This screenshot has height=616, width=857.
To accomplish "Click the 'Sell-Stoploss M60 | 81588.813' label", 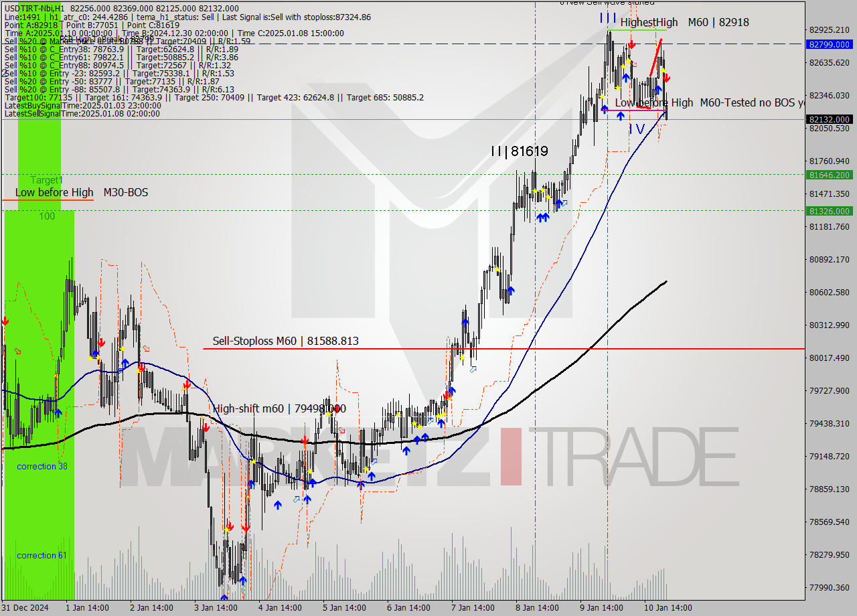I will click(x=285, y=341).
